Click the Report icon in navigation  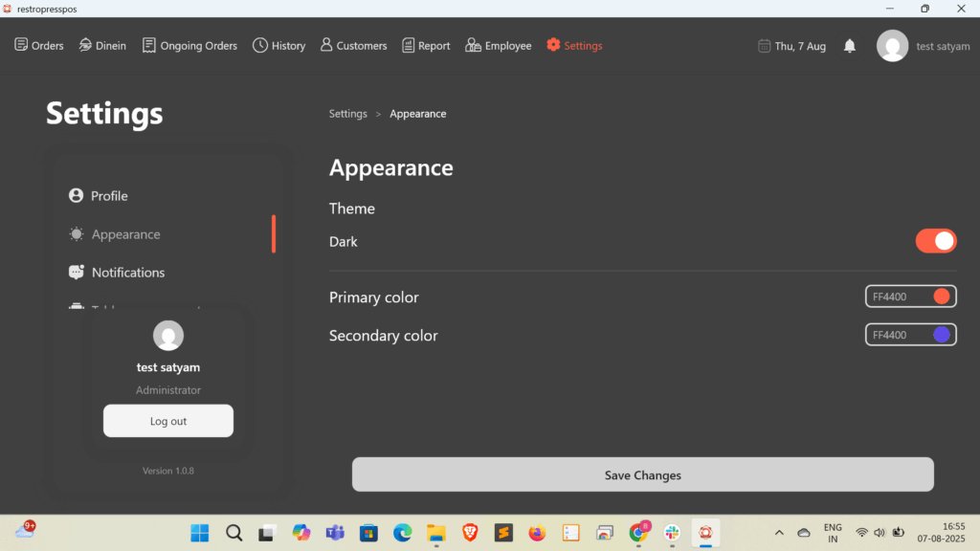tap(409, 45)
